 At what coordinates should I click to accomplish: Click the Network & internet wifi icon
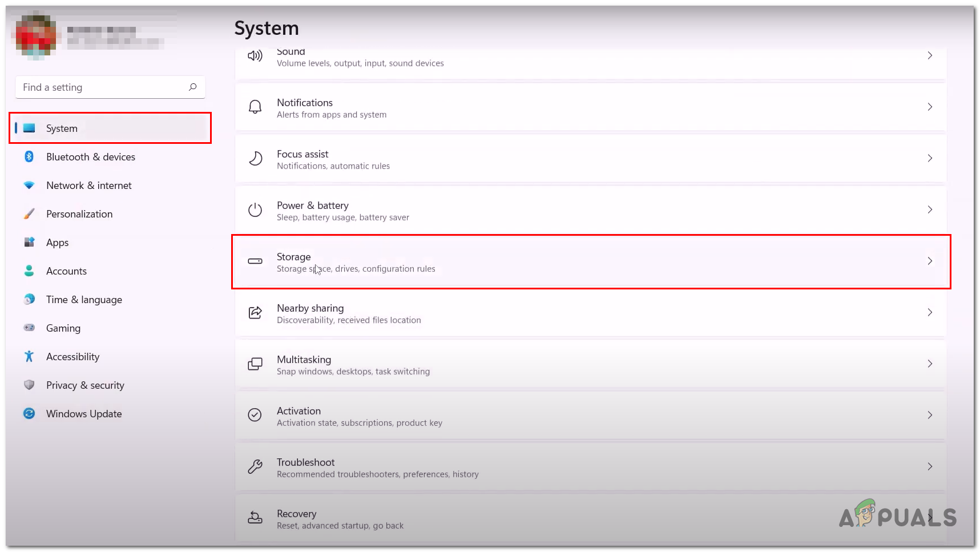29,185
